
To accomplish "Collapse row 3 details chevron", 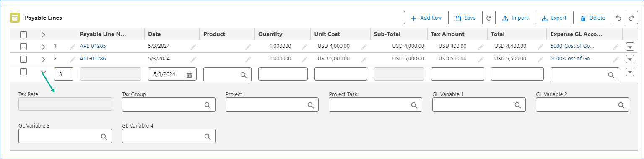I will [x=44, y=72].
